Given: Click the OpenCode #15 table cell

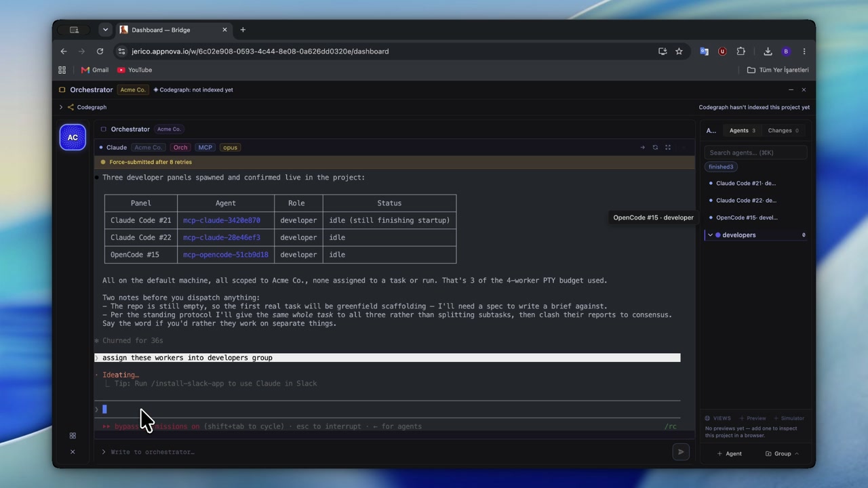Looking at the screenshot, I should tap(141, 255).
